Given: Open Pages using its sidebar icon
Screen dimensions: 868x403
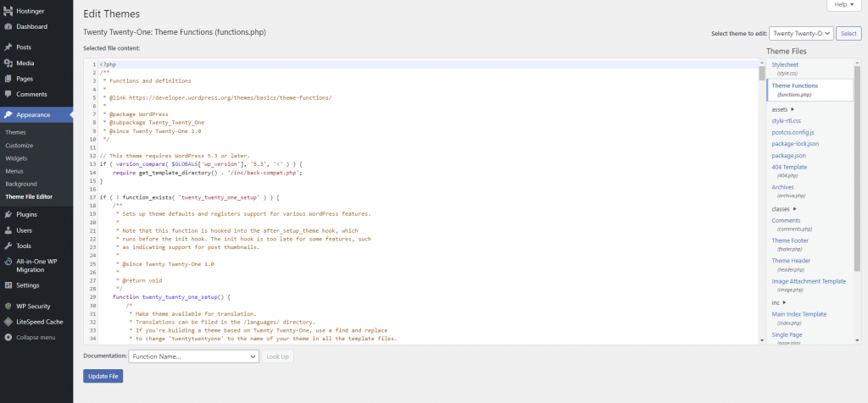Looking at the screenshot, I should tap(8, 79).
